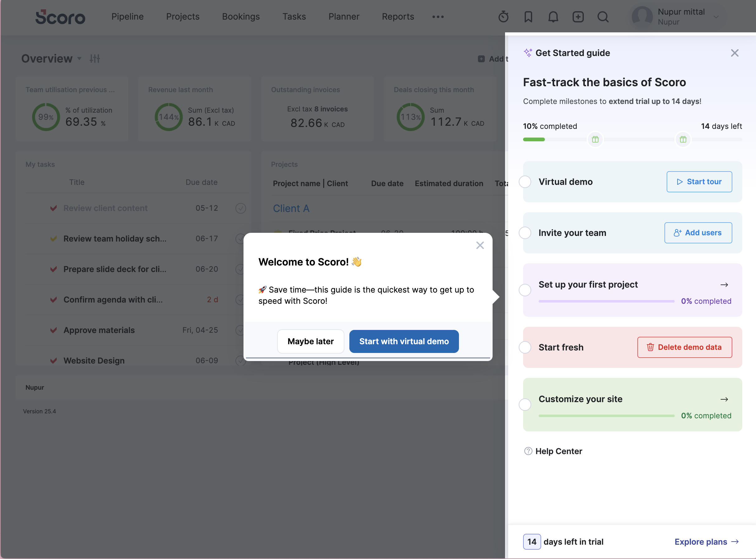Toggle the Virtual demo milestone circle
The image size is (756, 559).
coord(525,182)
